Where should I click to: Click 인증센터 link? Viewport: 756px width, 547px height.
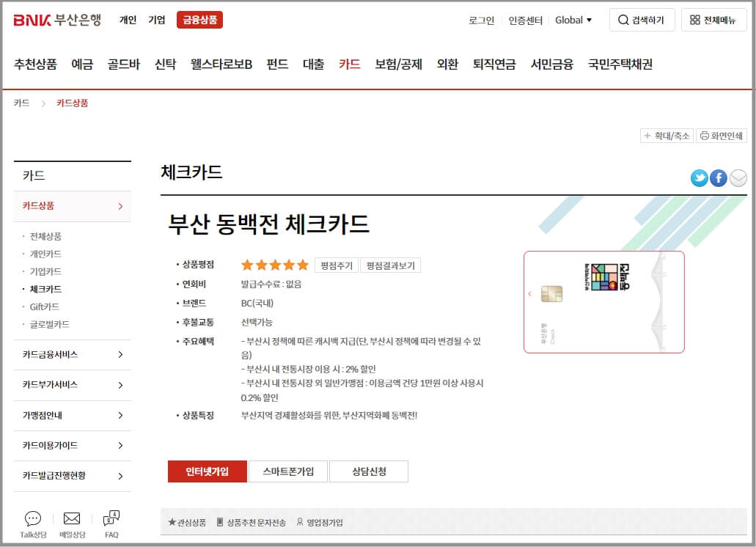coord(526,21)
